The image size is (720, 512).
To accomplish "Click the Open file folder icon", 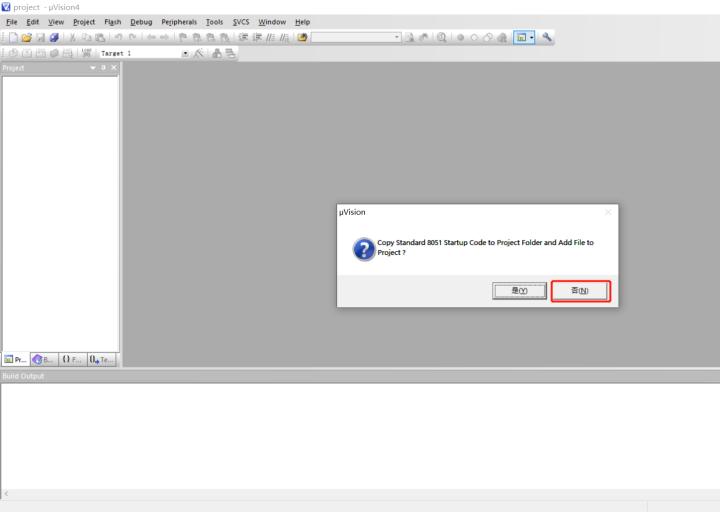I will tap(27, 38).
